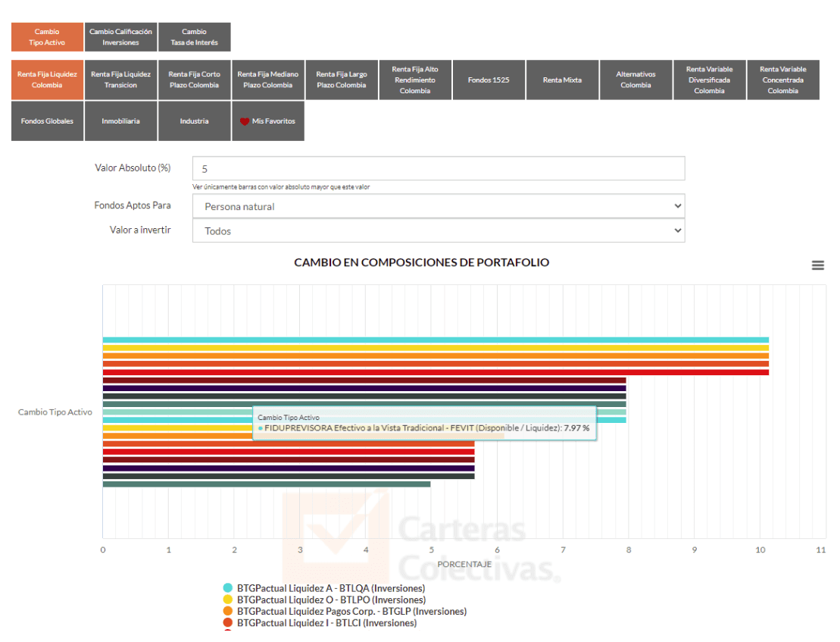
Task: Click BTGPactual Liquidez I - BTLCI legend text
Action: point(326,623)
